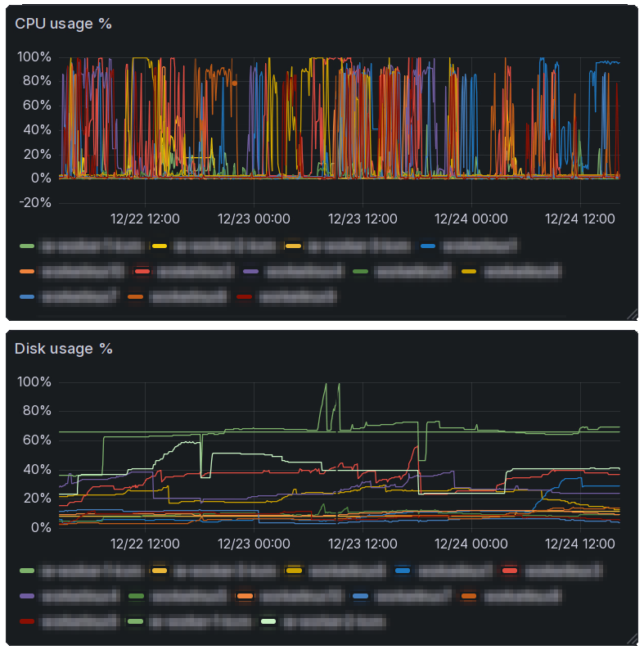Click the Disk usage panel resize handle
Image resolution: width=644 pixels, height=650 pixels.
(x=631, y=639)
